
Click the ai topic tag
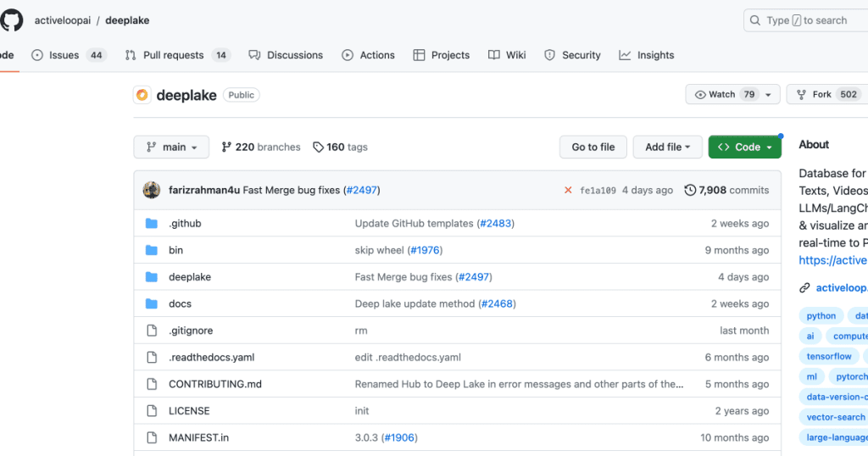click(x=810, y=336)
